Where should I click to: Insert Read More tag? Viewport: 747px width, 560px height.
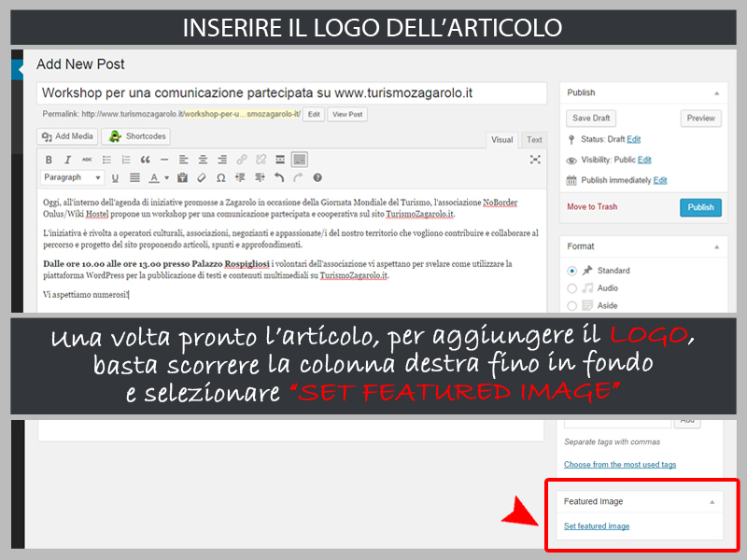pos(280,160)
